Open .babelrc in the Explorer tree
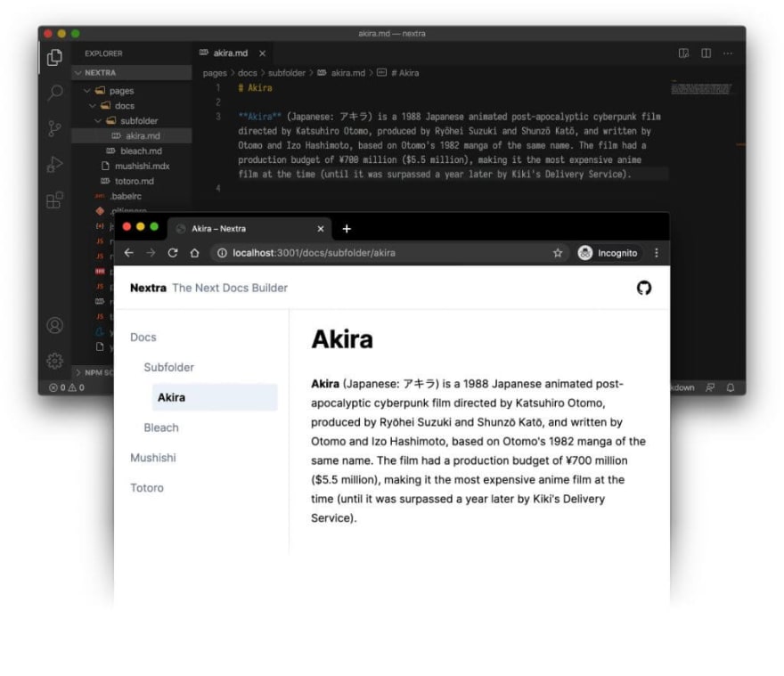Viewport: 784px width, 676px height. [132, 196]
